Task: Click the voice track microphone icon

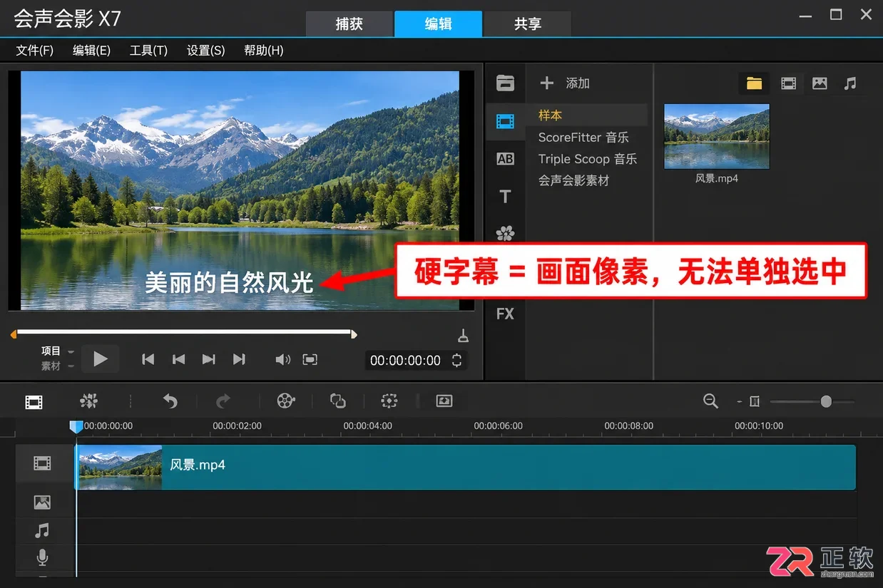Action: [42, 557]
